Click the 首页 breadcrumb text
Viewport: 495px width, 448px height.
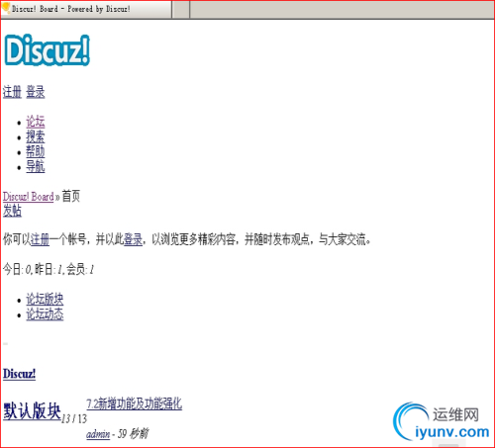click(x=71, y=196)
